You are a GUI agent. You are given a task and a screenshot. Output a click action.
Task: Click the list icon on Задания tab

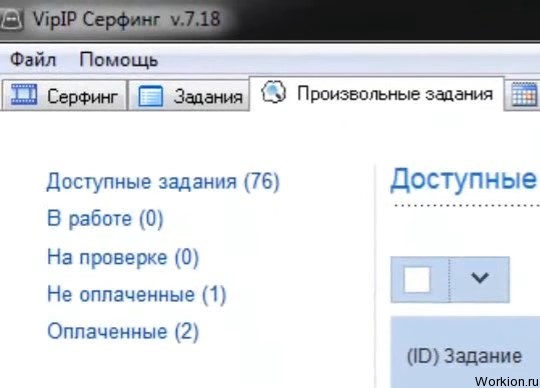pyautogui.click(x=150, y=96)
